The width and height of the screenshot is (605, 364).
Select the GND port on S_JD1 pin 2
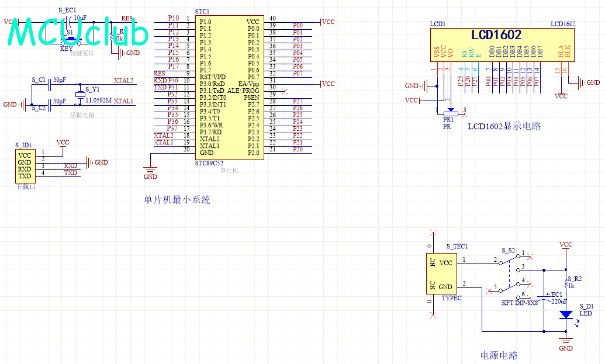click(x=96, y=163)
